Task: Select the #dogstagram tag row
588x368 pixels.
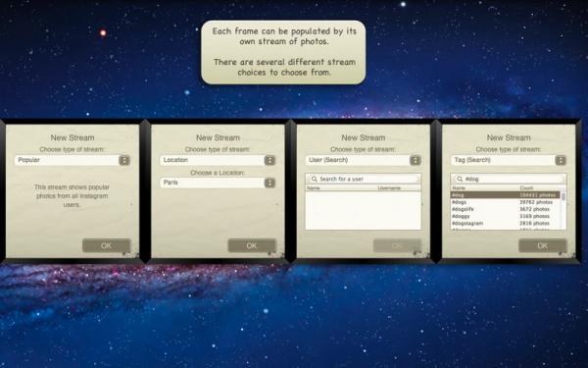Action: (505, 224)
